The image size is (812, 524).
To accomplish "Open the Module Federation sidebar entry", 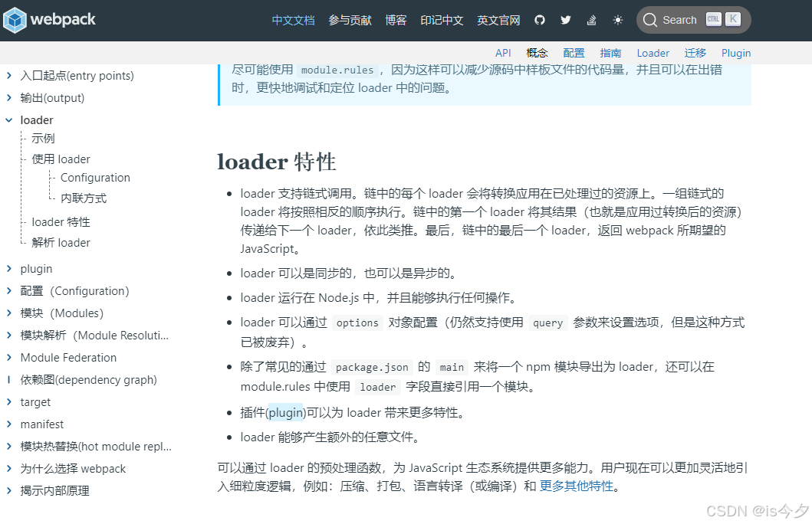I will [x=68, y=357].
